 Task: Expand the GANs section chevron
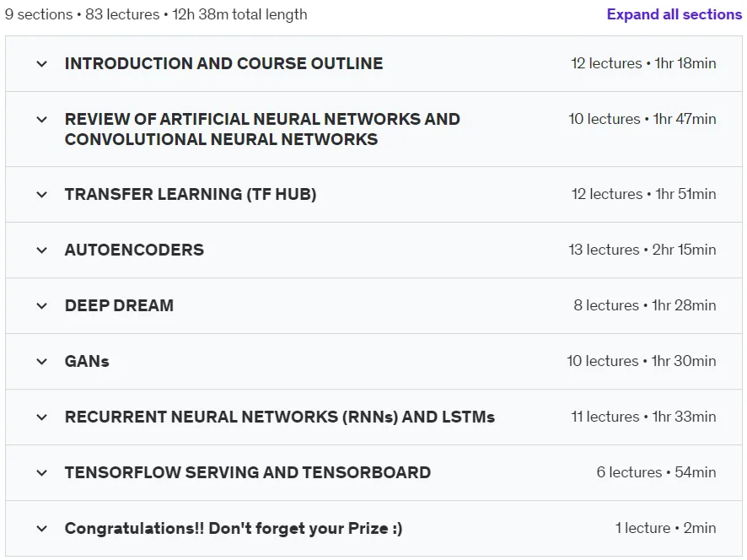click(42, 361)
